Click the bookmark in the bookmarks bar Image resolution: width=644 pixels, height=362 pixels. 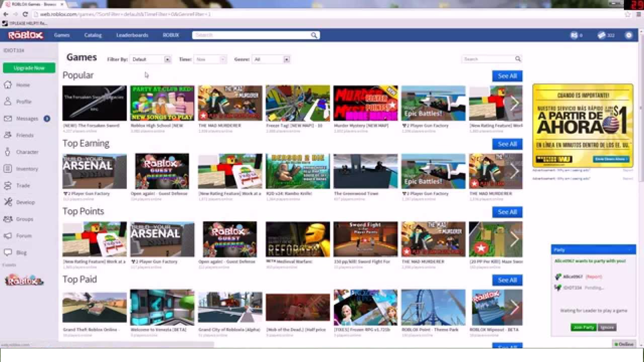tap(24, 23)
